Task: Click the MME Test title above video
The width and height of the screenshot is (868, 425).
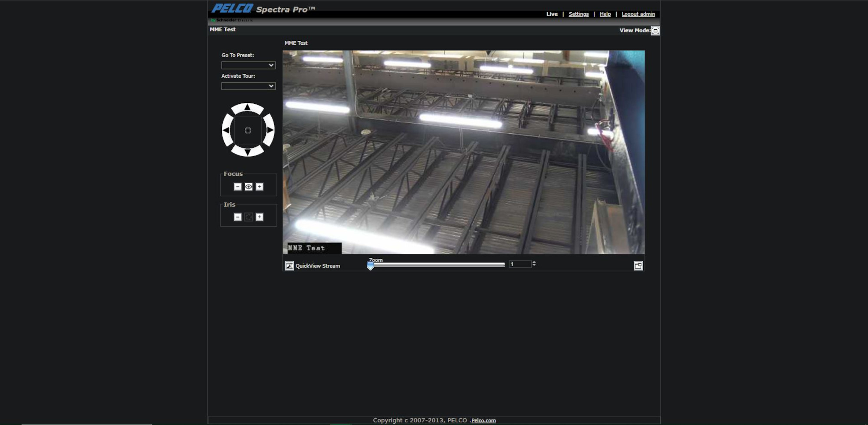Action: point(296,43)
